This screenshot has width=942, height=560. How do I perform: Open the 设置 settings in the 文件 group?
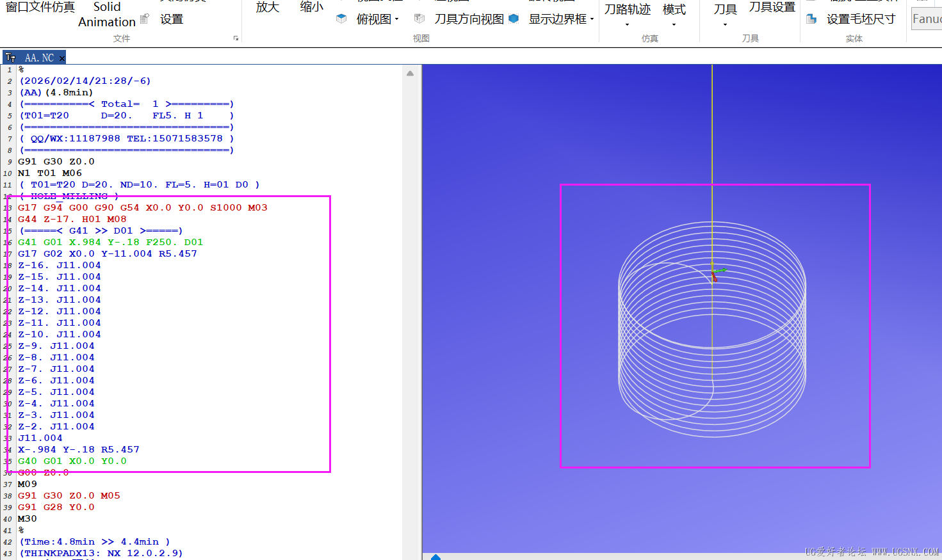click(171, 19)
